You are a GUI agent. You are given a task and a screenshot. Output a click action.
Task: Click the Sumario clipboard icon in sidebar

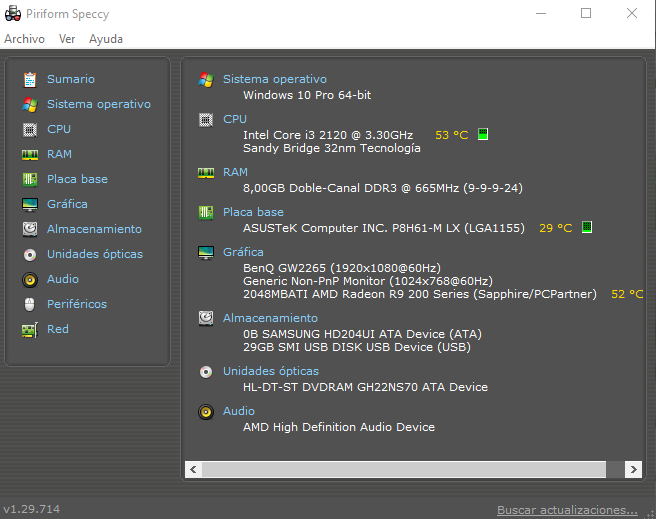[x=30, y=79]
